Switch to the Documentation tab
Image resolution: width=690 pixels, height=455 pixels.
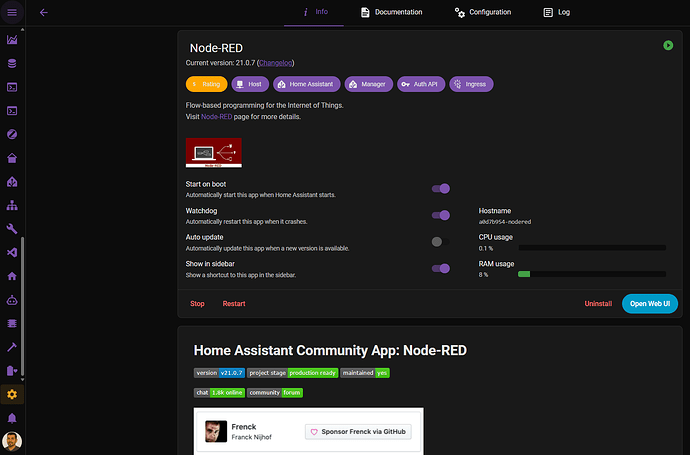pos(391,12)
